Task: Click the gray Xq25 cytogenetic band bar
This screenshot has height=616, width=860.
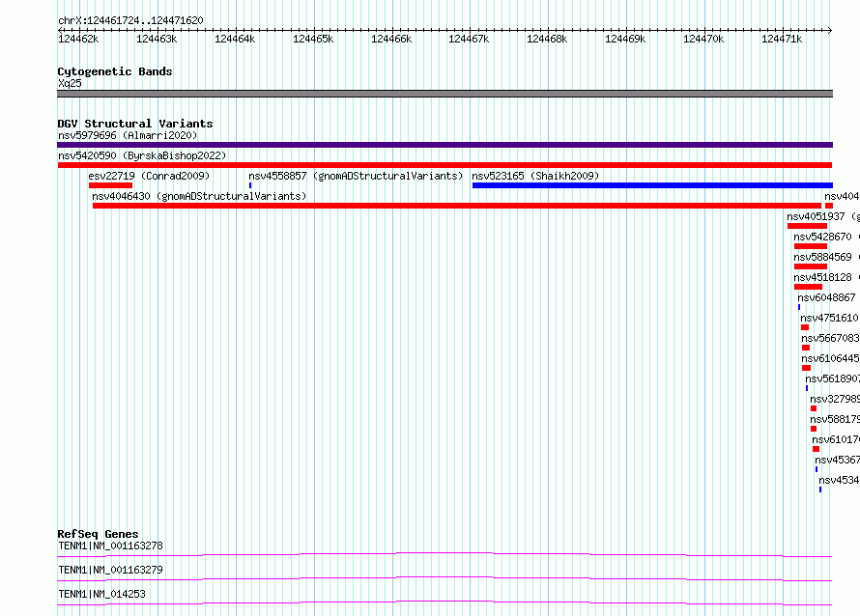Action: pyautogui.click(x=444, y=94)
